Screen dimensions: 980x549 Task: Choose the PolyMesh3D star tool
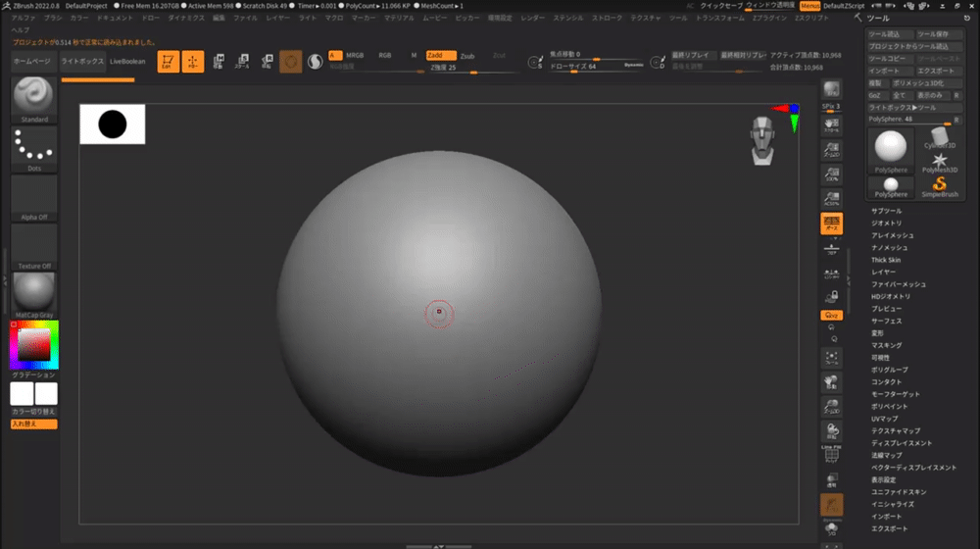click(939, 162)
